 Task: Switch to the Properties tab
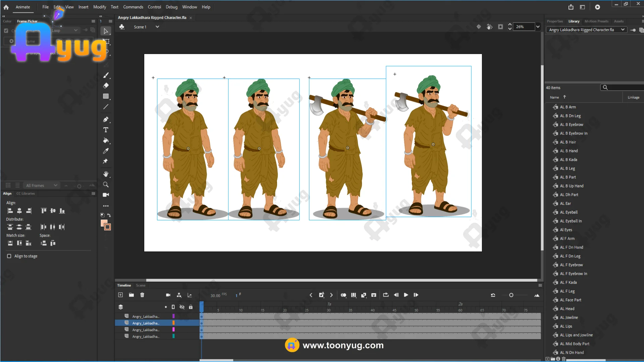click(555, 21)
